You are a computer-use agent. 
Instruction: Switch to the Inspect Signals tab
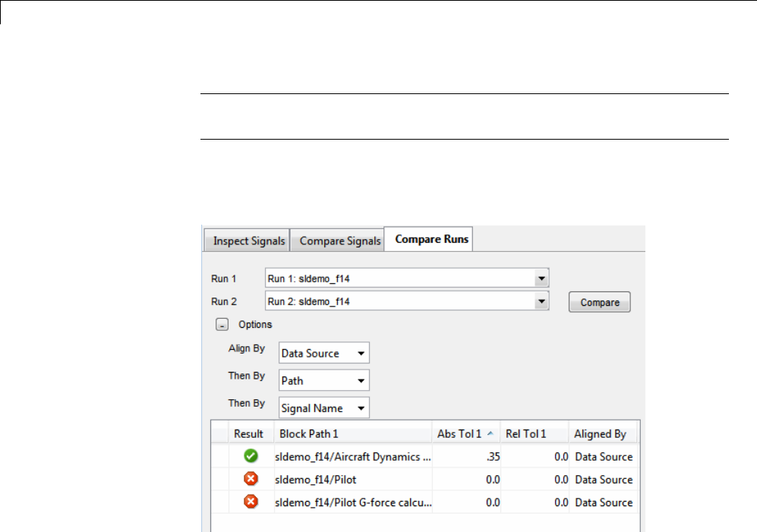[249, 241]
